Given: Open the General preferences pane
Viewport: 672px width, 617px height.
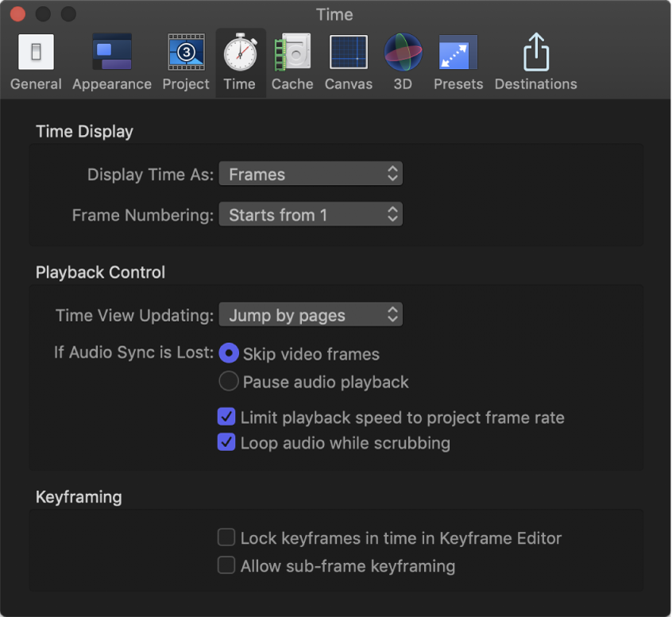Looking at the screenshot, I should pyautogui.click(x=35, y=60).
